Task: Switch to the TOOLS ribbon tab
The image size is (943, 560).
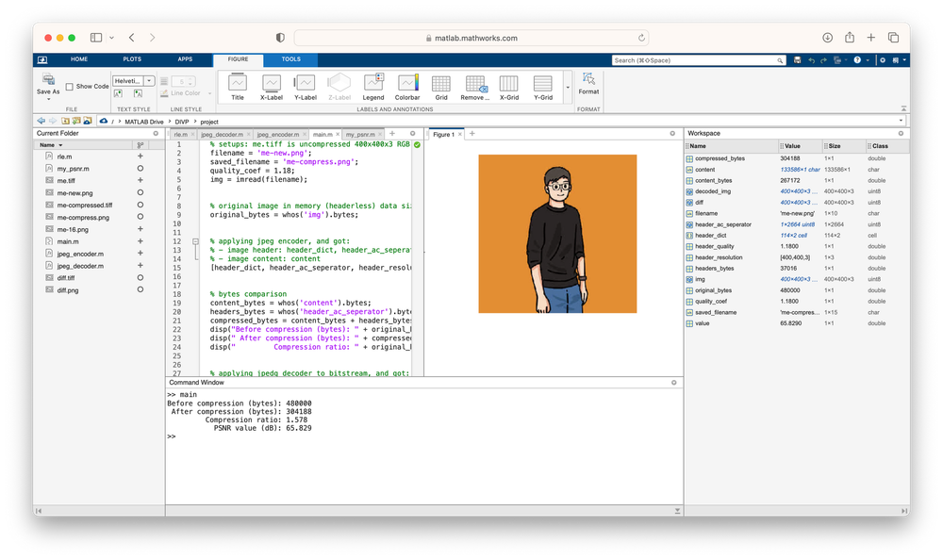Action: [x=290, y=58]
